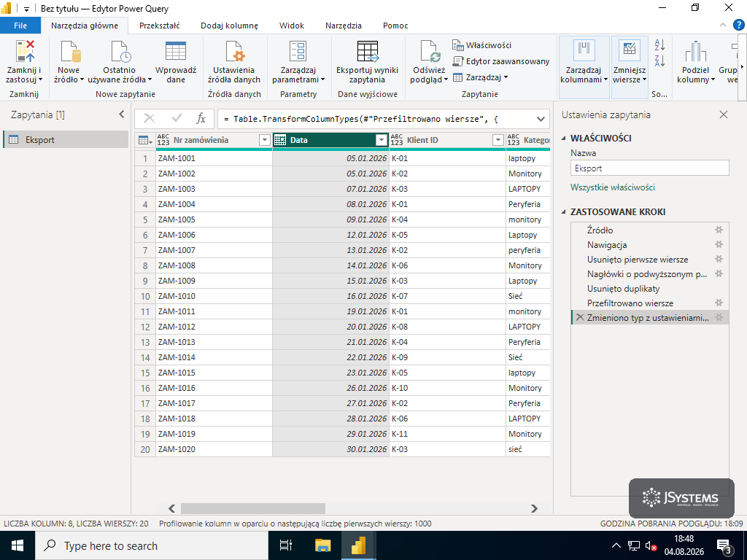Switch to the Narzędzia tab

click(344, 26)
